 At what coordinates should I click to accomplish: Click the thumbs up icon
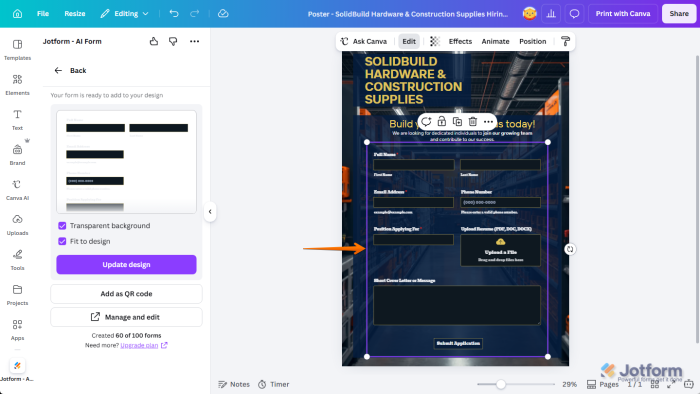[x=154, y=41]
